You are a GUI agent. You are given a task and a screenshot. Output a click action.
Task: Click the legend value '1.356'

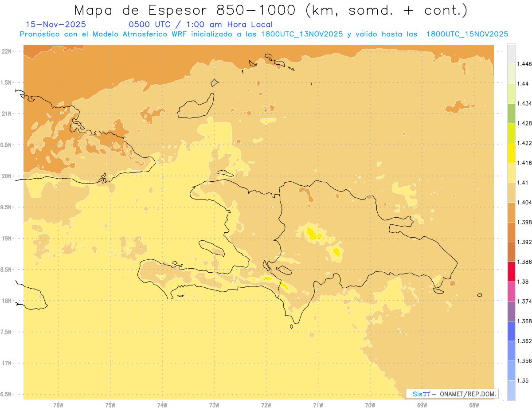pyautogui.click(x=525, y=360)
